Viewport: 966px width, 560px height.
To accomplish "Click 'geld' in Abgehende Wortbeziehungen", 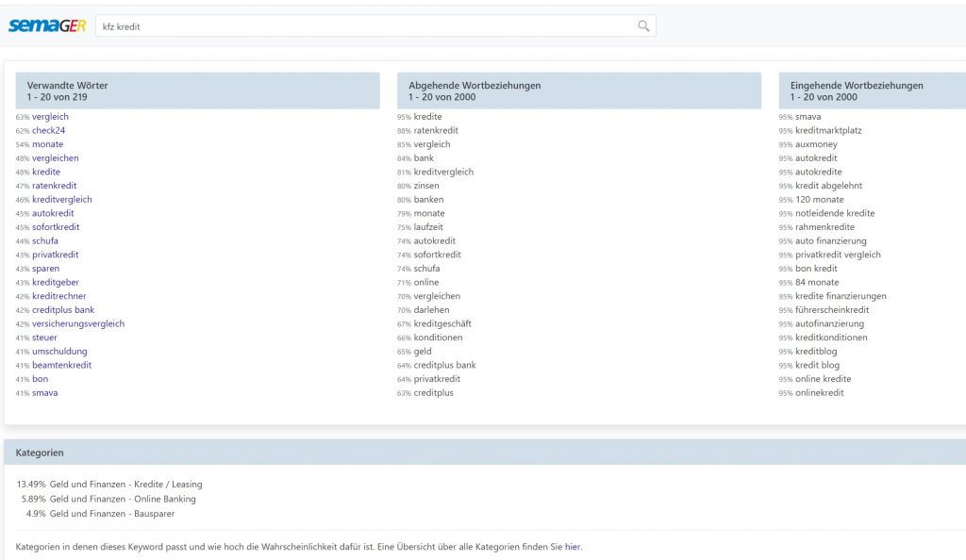I will tap(422, 352).
